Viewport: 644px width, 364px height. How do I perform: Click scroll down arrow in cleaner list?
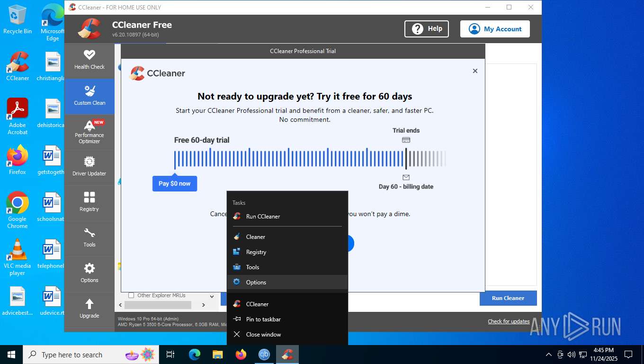coord(211,296)
